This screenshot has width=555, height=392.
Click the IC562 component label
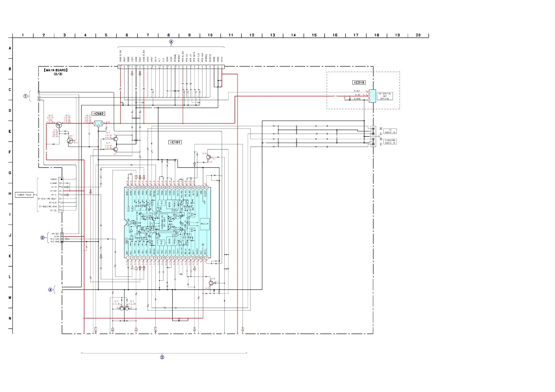tap(98, 114)
